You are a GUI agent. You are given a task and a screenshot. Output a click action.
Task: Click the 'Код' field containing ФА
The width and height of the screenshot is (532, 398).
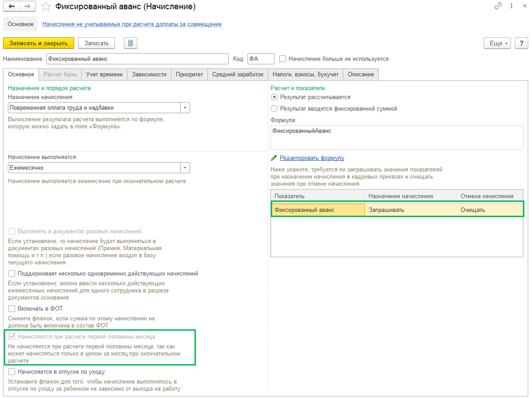[x=261, y=59]
